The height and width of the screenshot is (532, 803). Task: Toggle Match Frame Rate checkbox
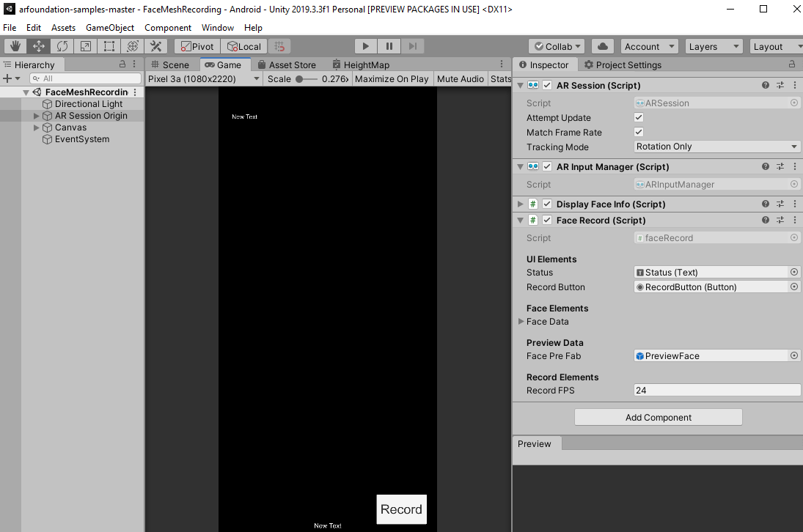[639, 132]
